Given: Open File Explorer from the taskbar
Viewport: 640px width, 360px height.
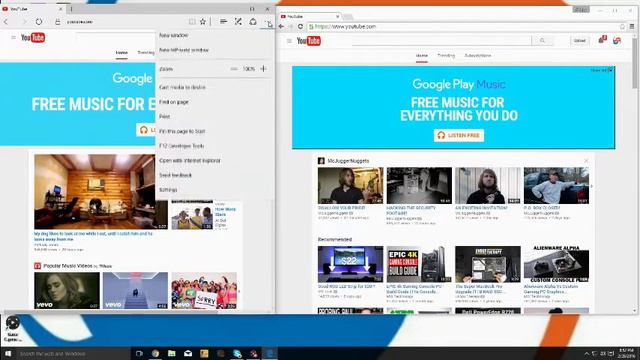Looking at the screenshot, I should tap(171, 353).
